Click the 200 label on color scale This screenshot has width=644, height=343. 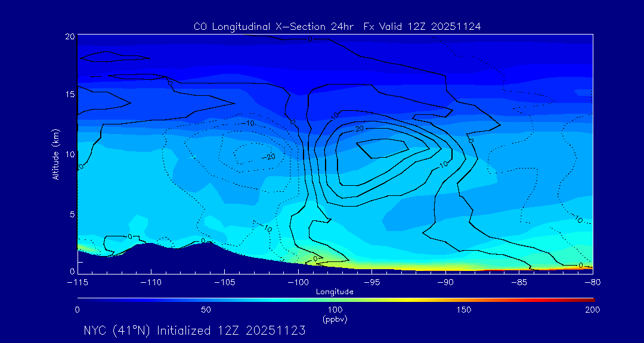tap(593, 310)
